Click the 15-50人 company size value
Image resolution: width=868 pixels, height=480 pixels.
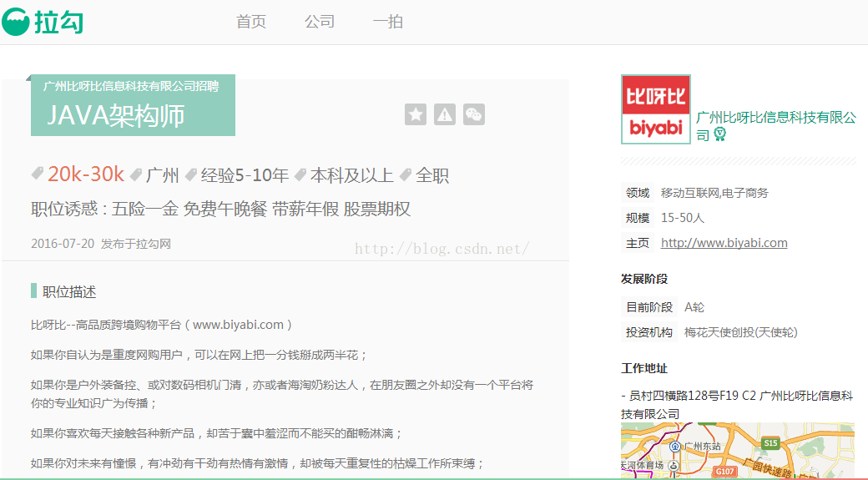coord(683,218)
